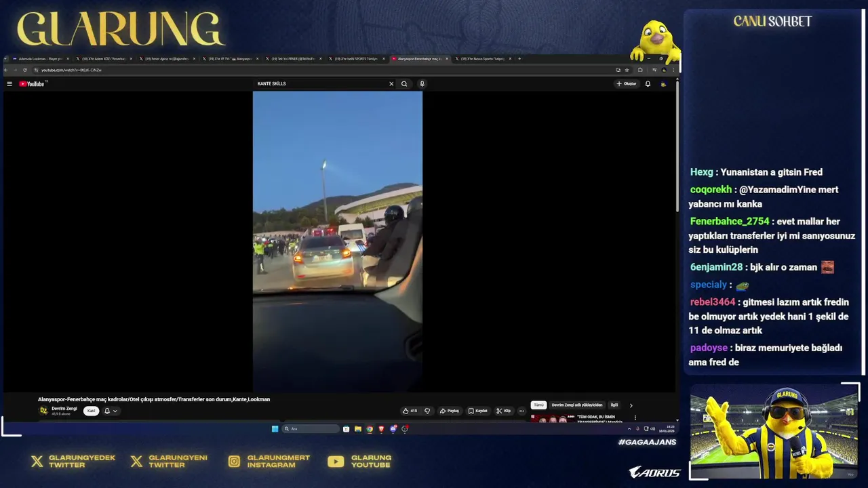This screenshot has height=488, width=868.
Task: Open the Windows Start menu
Action: 275,429
